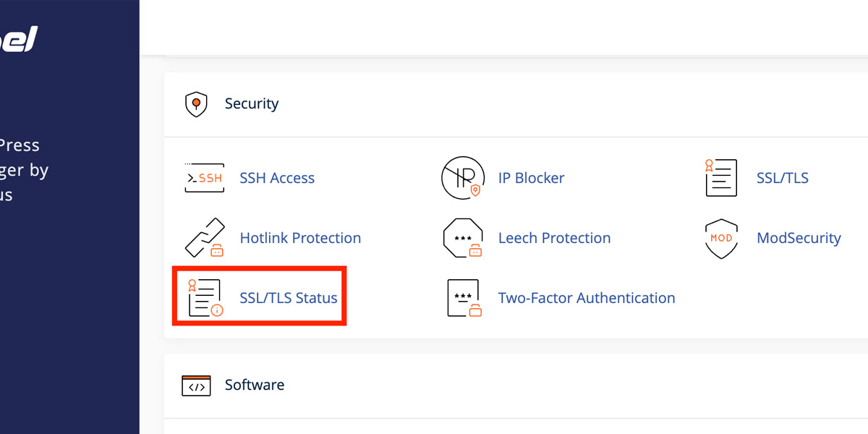Open the SSL/TLS page
Screen dimensions: 868x434
pos(782,177)
